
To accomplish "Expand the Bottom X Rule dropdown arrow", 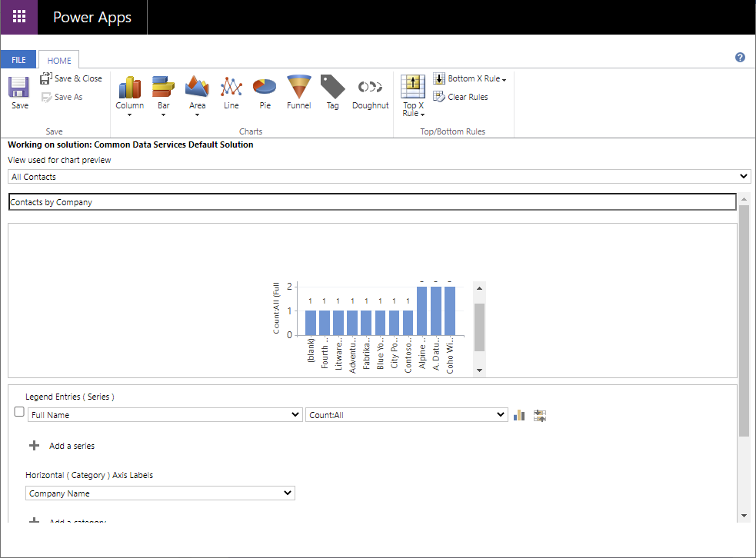I will [x=505, y=80].
